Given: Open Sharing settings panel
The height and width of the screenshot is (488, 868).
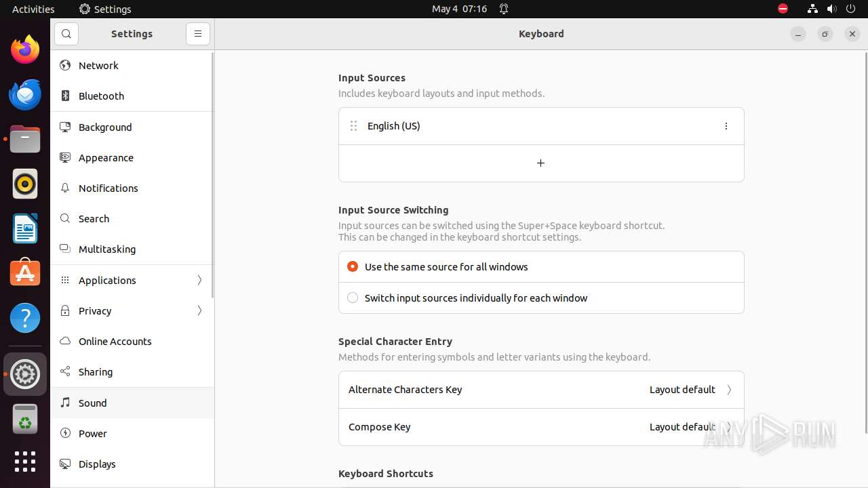Looking at the screenshot, I should point(132,371).
